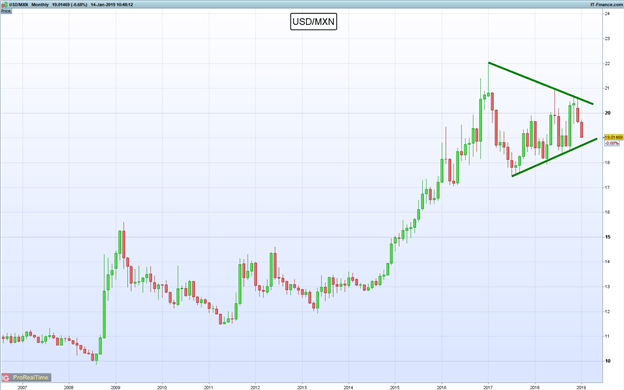The width and height of the screenshot is (624, 390).
Task: Click the yellow current price tag
Action: 614,137
